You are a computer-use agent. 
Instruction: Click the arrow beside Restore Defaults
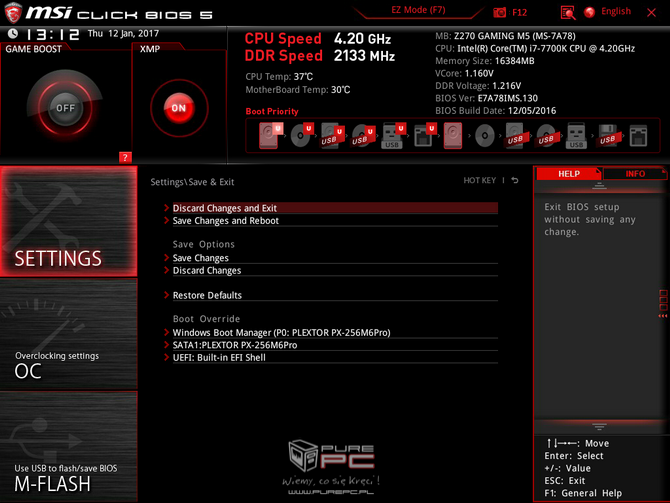(x=167, y=295)
